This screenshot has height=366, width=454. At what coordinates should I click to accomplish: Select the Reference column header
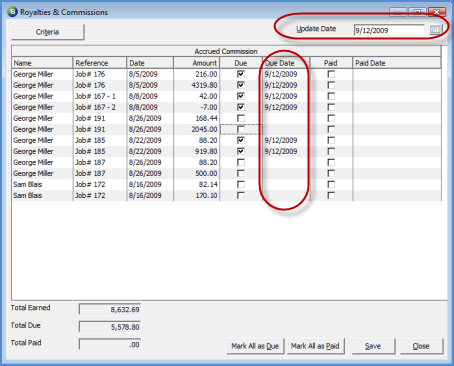coord(100,63)
